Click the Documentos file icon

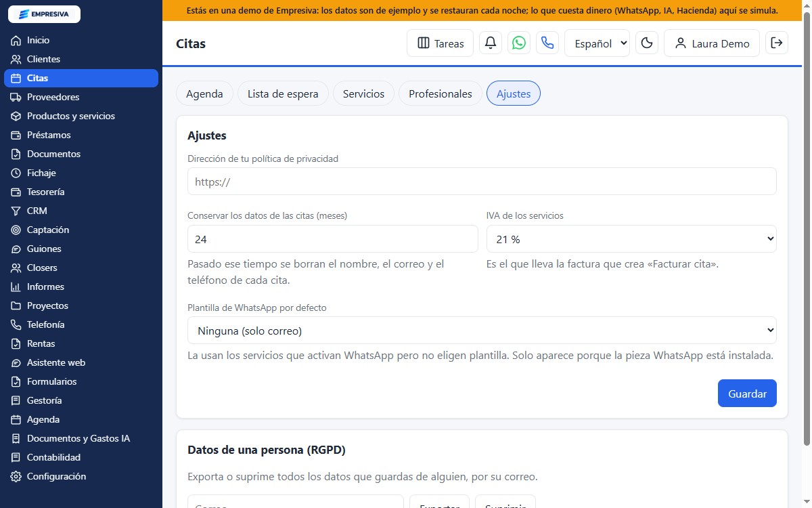tap(16, 154)
